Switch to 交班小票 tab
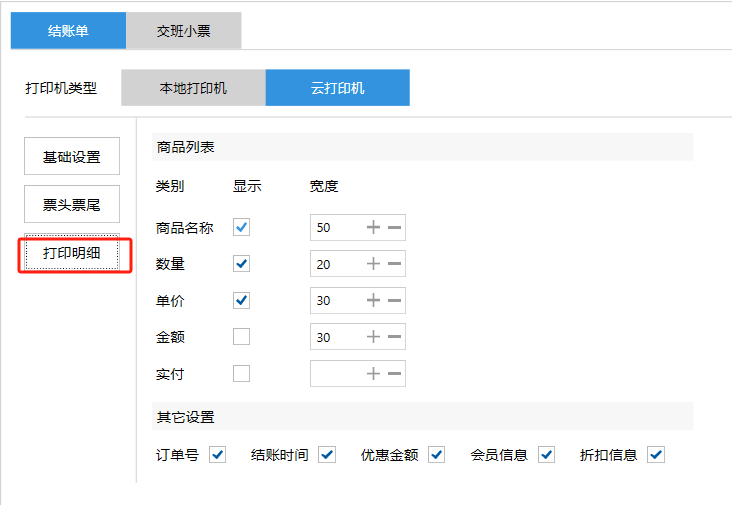Viewport: 732px width, 505px height. 183,31
